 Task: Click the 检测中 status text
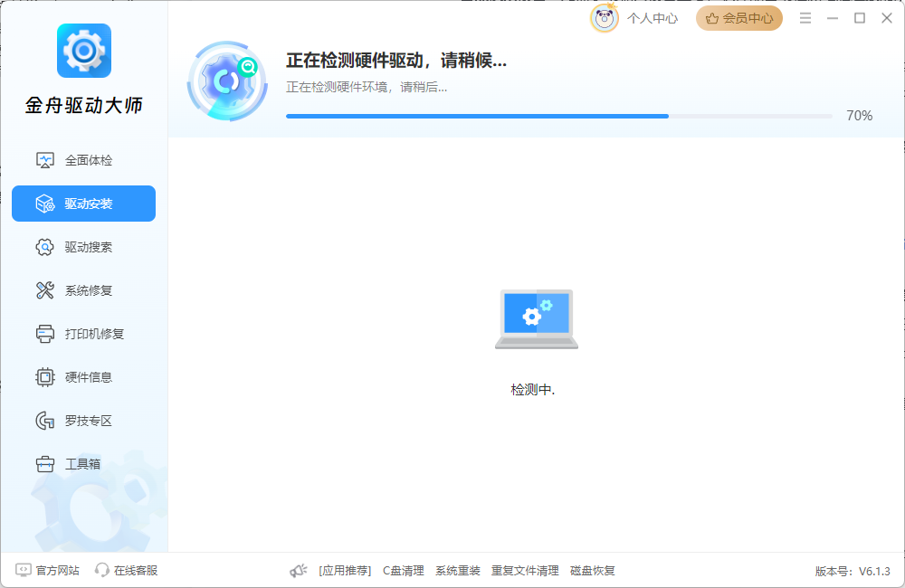[x=532, y=390]
